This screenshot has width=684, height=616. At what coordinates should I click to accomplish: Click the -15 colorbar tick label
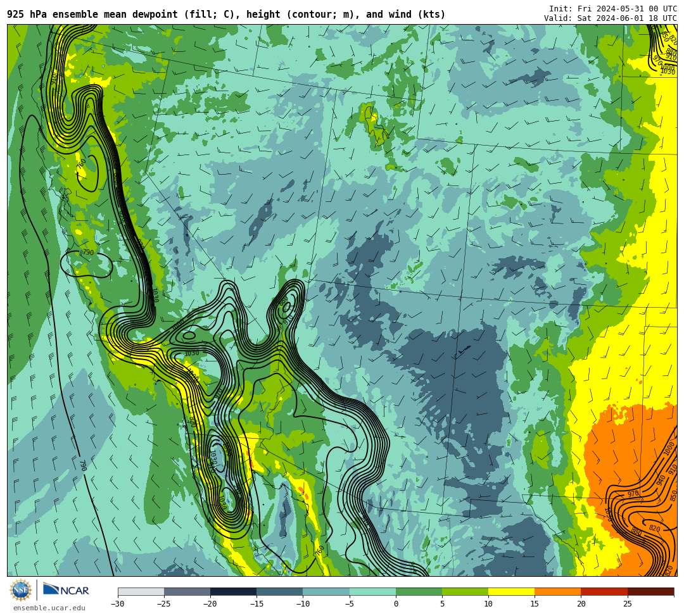256,604
